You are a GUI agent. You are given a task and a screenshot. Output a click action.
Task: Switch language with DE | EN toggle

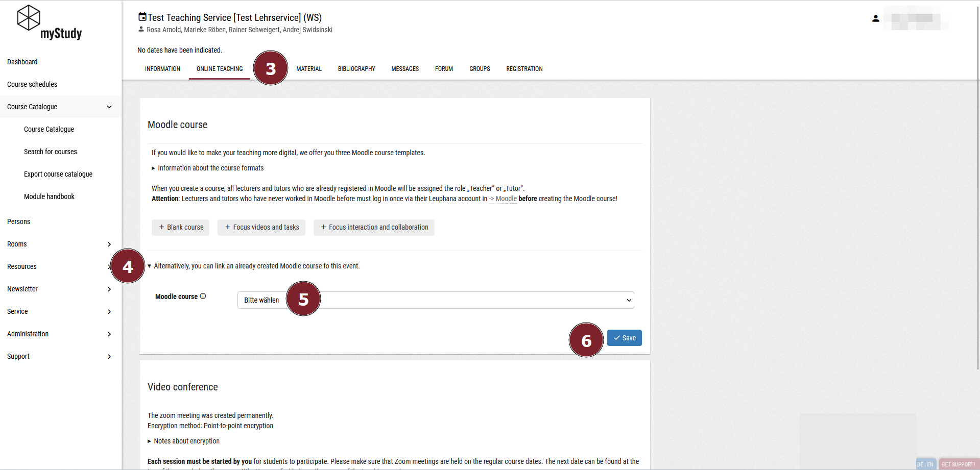[925, 464]
